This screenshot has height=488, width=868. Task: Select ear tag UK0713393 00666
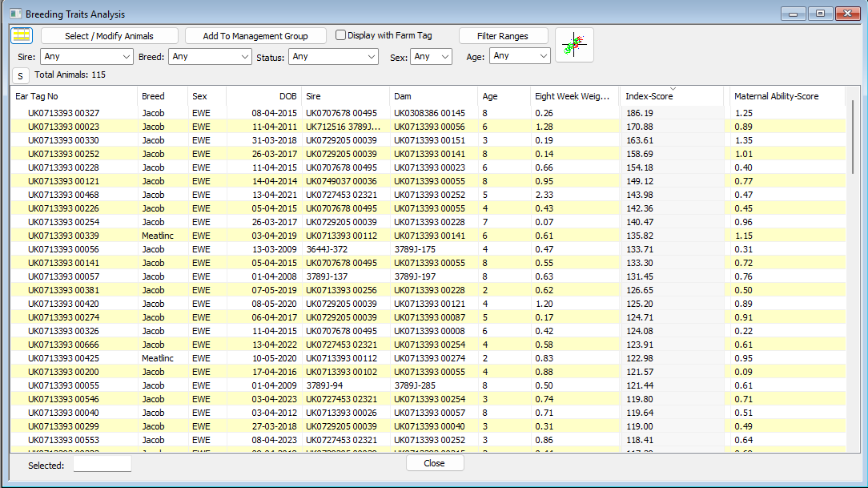64,345
